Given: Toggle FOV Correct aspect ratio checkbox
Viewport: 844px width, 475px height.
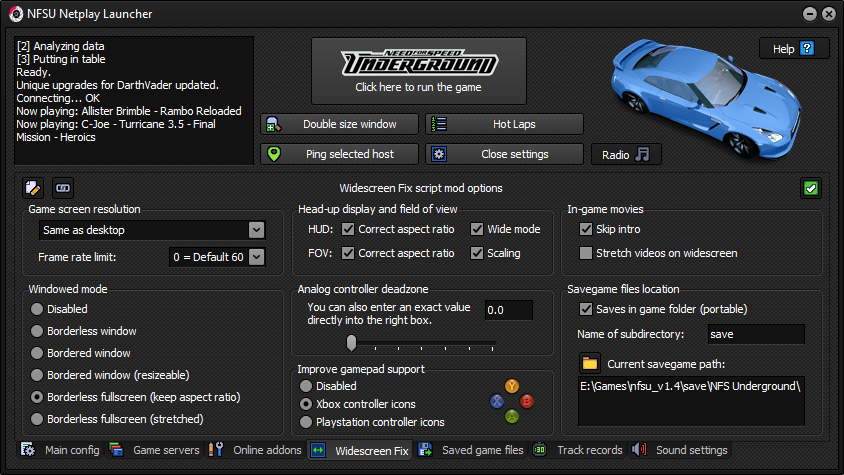Looking at the screenshot, I should click(x=348, y=253).
